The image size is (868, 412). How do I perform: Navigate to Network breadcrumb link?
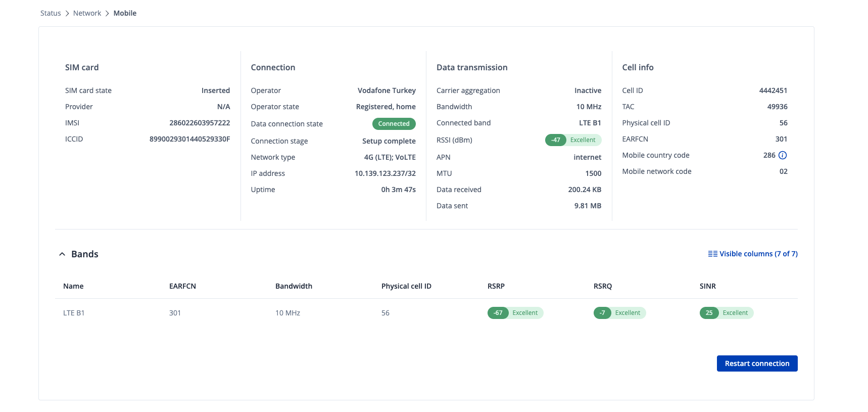[x=87, y=13]
